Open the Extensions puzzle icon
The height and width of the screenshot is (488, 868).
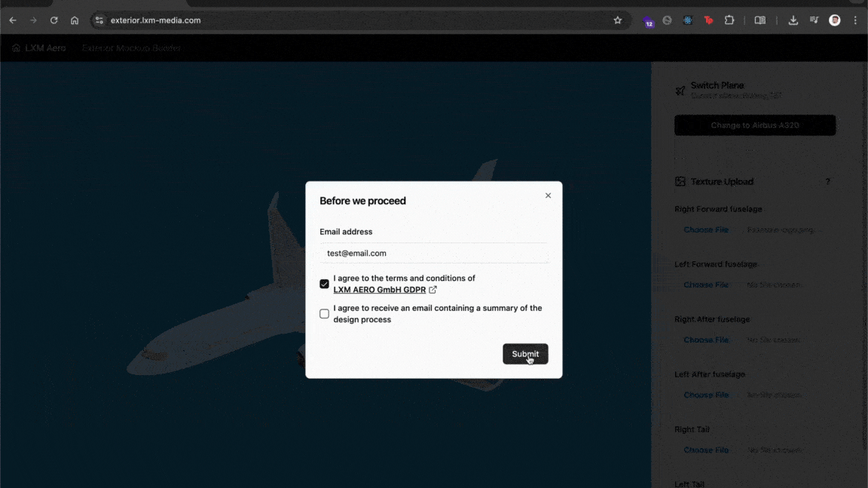click(x=729, y=20)
